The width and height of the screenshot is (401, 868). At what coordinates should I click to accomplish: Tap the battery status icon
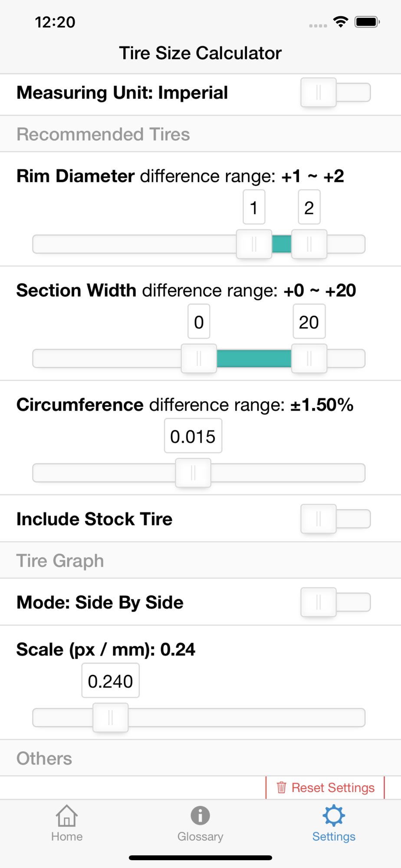[x=367, y=22]
